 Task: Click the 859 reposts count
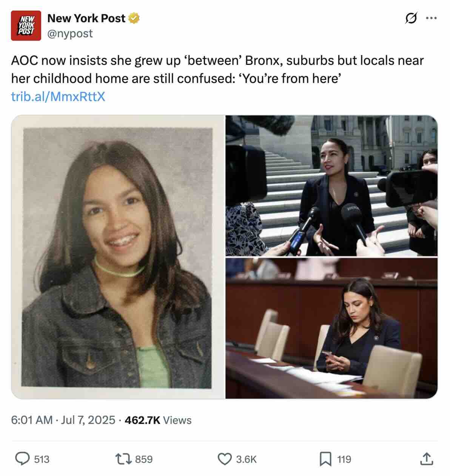[144, 459]
